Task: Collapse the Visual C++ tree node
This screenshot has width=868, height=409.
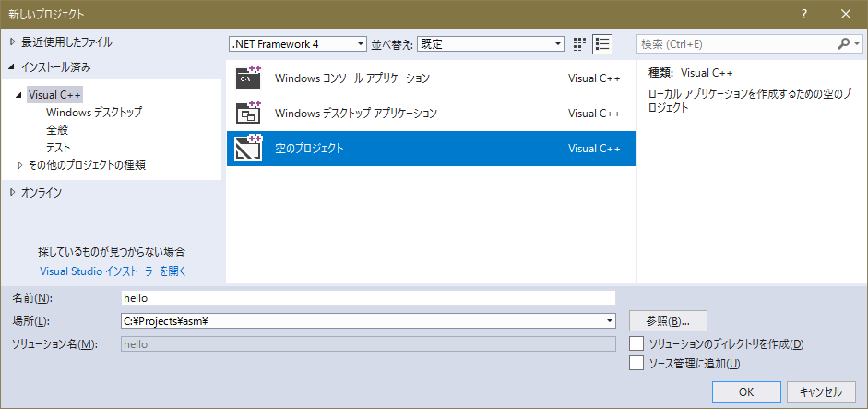Action: tap(20, 95)
